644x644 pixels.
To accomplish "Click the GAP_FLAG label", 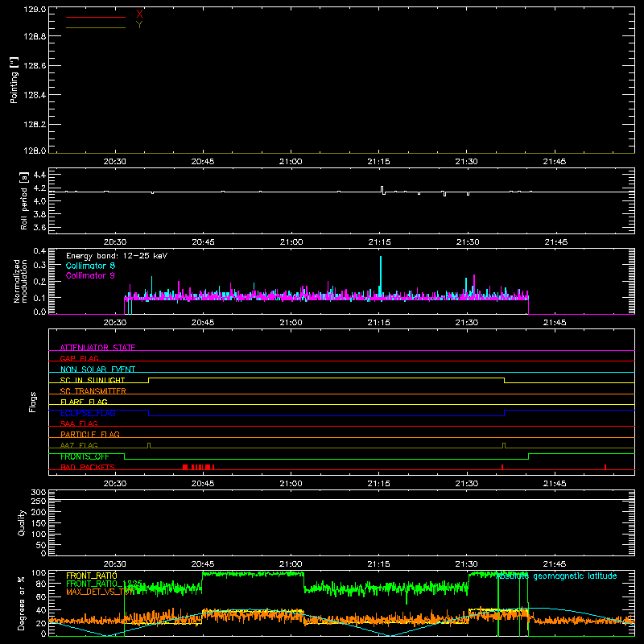I will [x=79, y=358].
